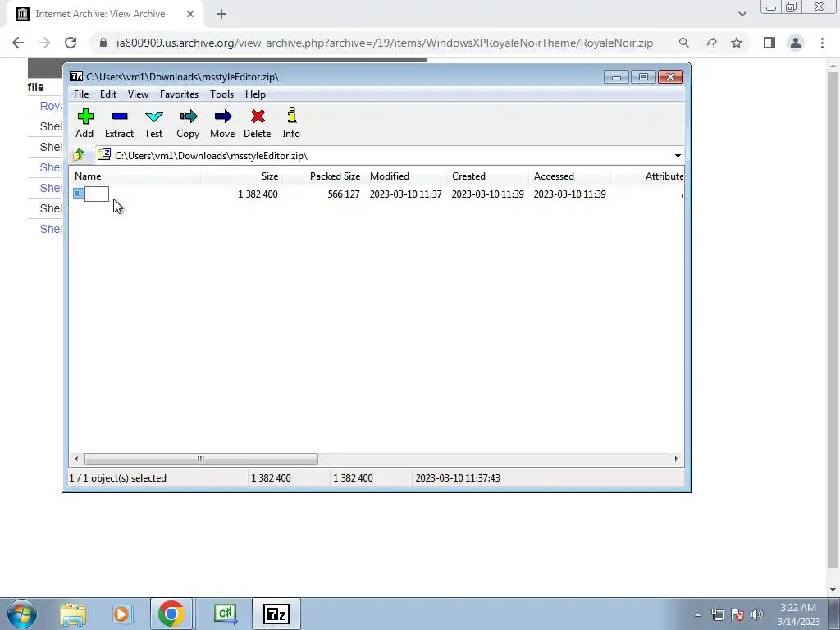Click the Extract toolbar icon
Screen dimensions: 840x630
point(120,116)
